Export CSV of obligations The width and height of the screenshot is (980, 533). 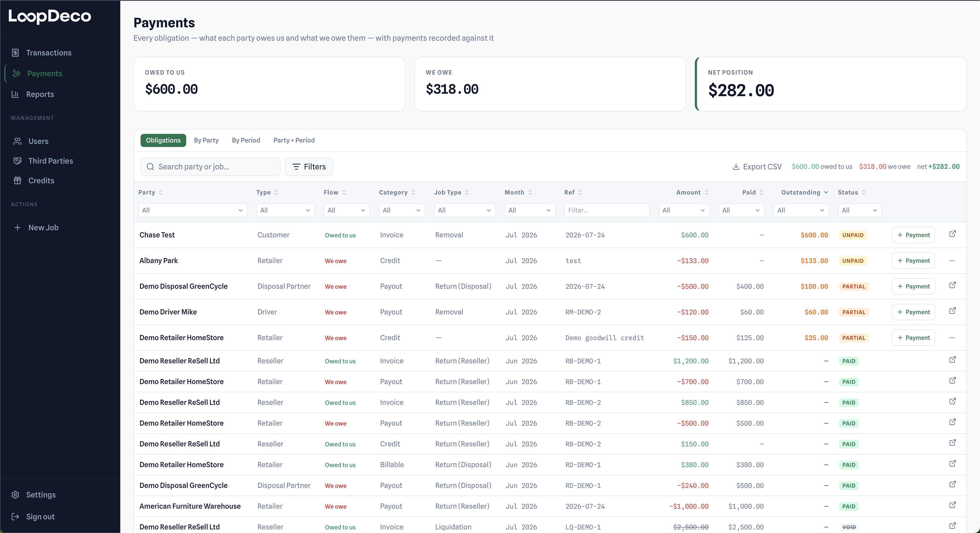click(x=757, y=167)
